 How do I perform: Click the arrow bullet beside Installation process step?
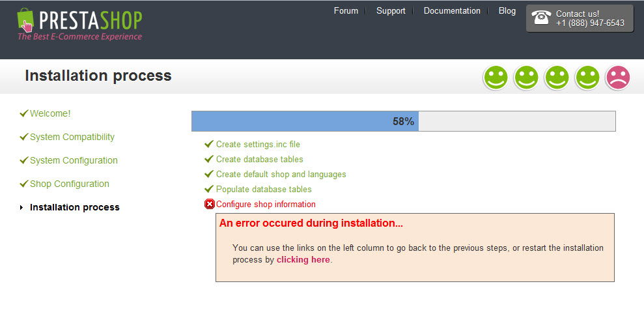tap(21, 208)
